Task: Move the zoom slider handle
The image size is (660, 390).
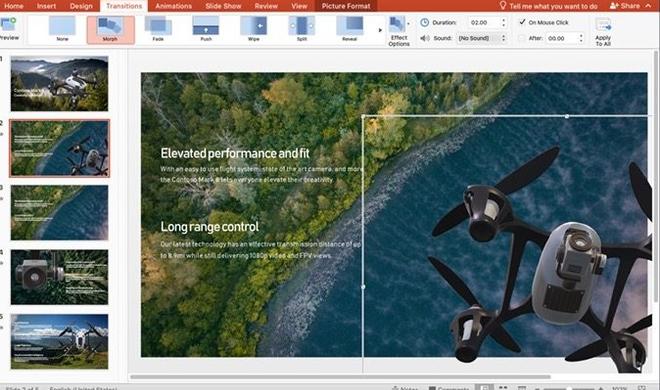Action: click(x=569, y=388)
